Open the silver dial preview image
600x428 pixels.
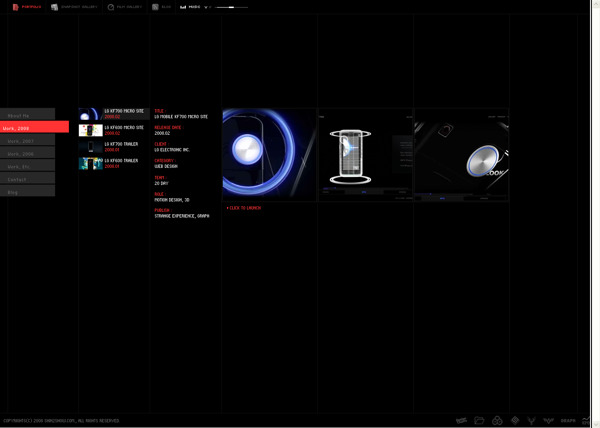461,155
